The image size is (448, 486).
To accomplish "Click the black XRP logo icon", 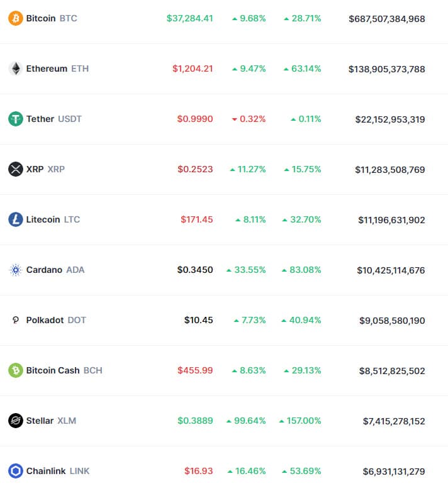I will [16, 169].
